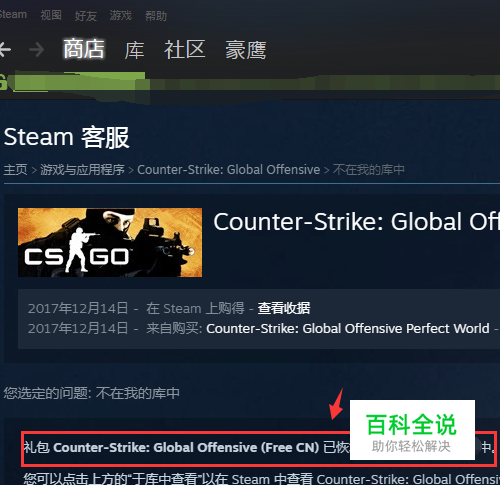Open the 查看收据 receipt link
The image size is (500, 485).
[284, 308]
